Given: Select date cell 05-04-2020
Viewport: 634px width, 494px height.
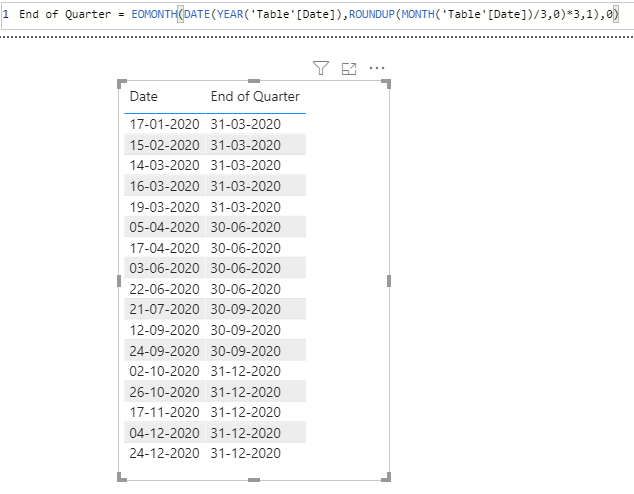Looking at the screenshot, I should click(164, 227).
